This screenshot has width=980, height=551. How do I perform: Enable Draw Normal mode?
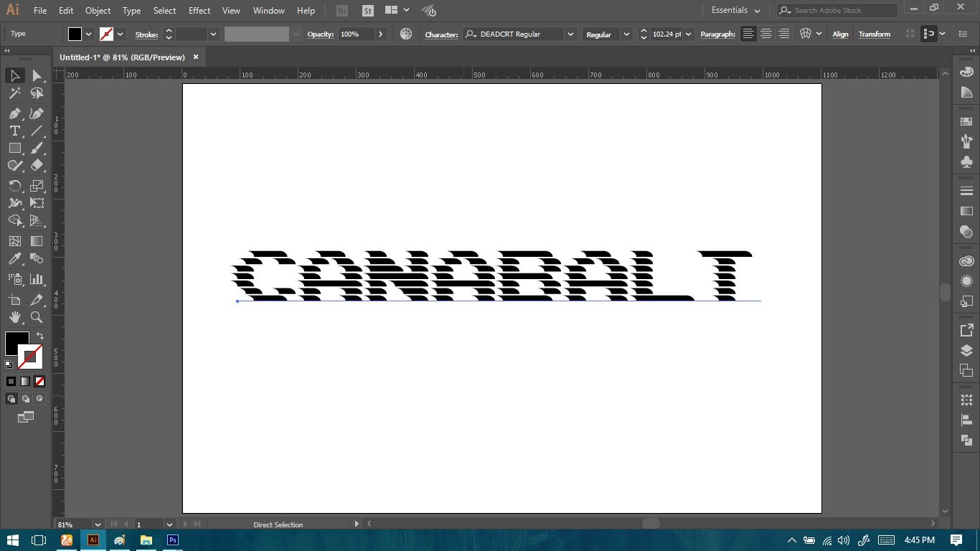point(11,399)
